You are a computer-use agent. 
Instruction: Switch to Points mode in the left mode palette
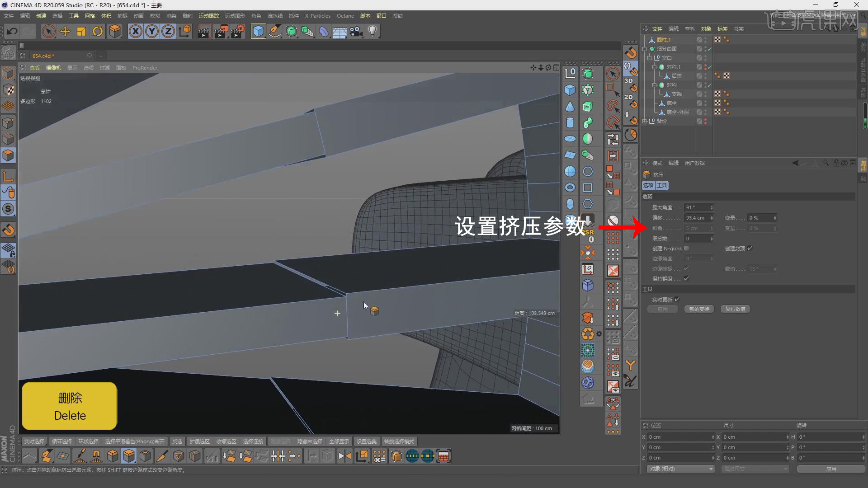(8, 122)
